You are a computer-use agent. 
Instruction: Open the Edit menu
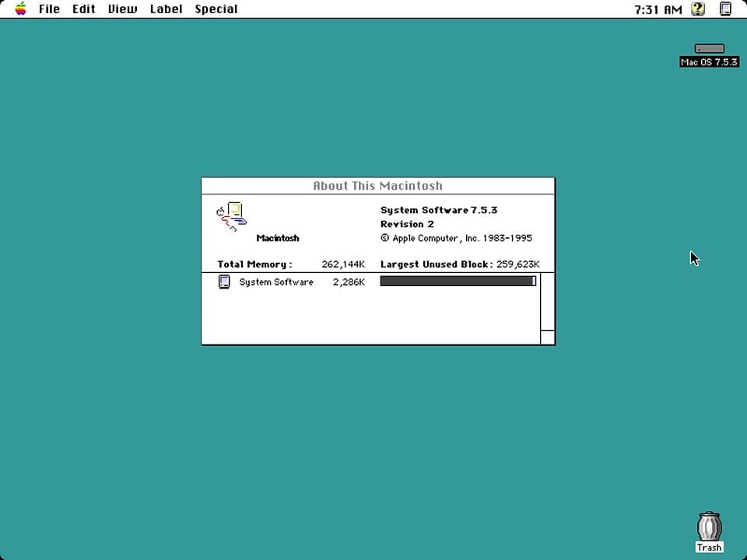(x=84, y=9)
